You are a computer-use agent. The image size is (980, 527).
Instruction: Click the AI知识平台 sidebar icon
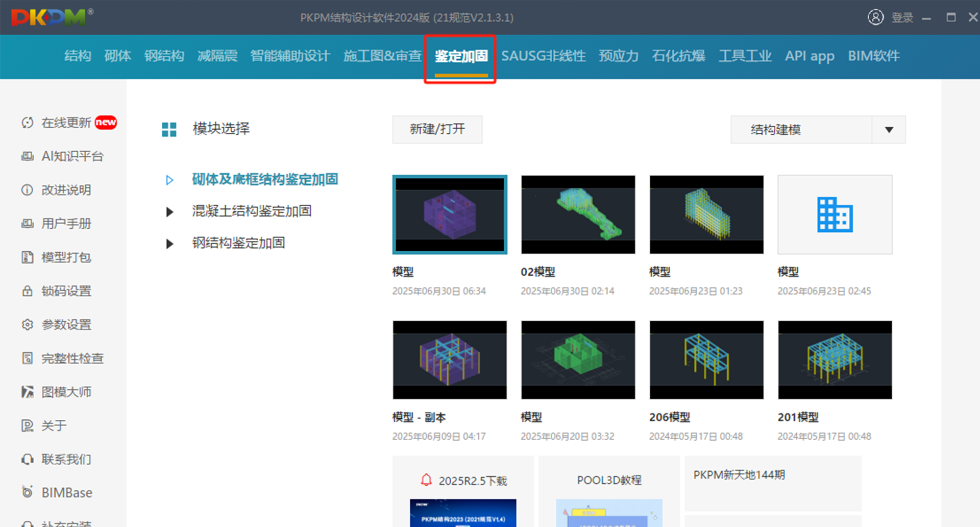click(x=28, y=156)
